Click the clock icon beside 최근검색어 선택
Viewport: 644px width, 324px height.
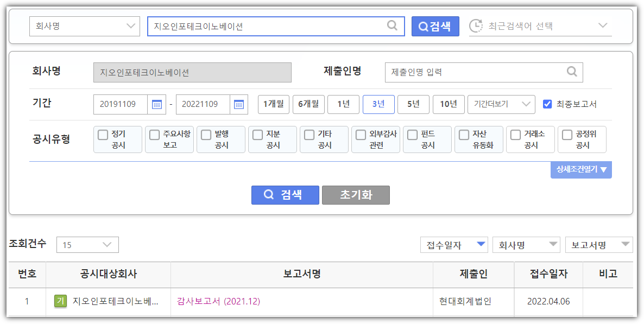[x=476, y=26]
